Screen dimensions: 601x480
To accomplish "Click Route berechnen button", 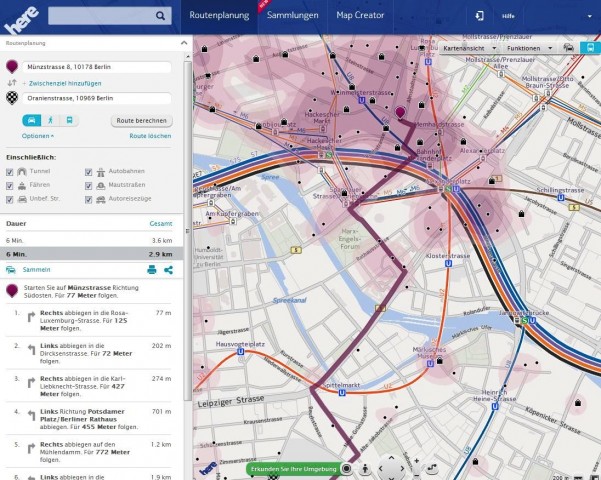I will click(142, 120).
